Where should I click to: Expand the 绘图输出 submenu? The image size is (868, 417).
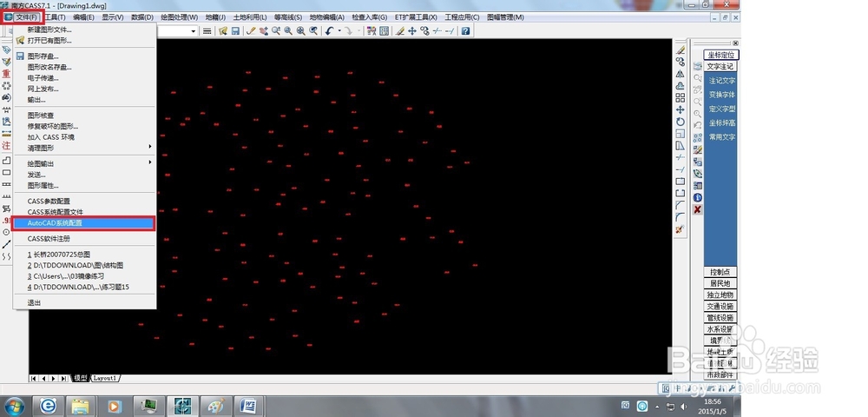[85, 163]
